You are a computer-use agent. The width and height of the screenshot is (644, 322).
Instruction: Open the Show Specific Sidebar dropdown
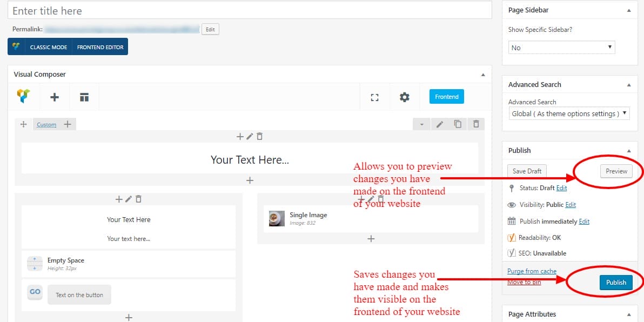[x=561, y=48]
